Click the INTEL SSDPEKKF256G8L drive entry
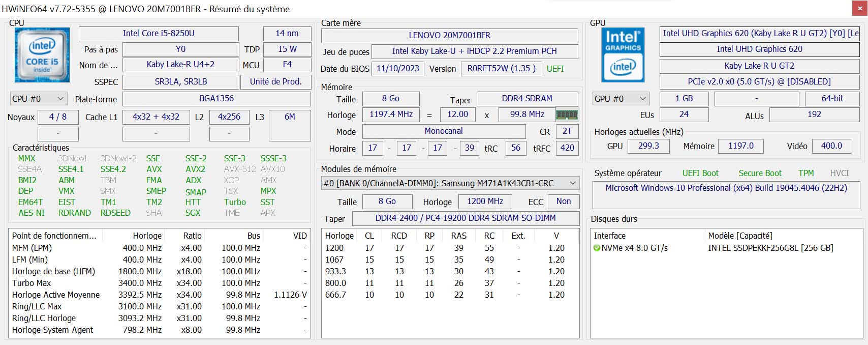868x345 pixels. click(x=770, y=248)
